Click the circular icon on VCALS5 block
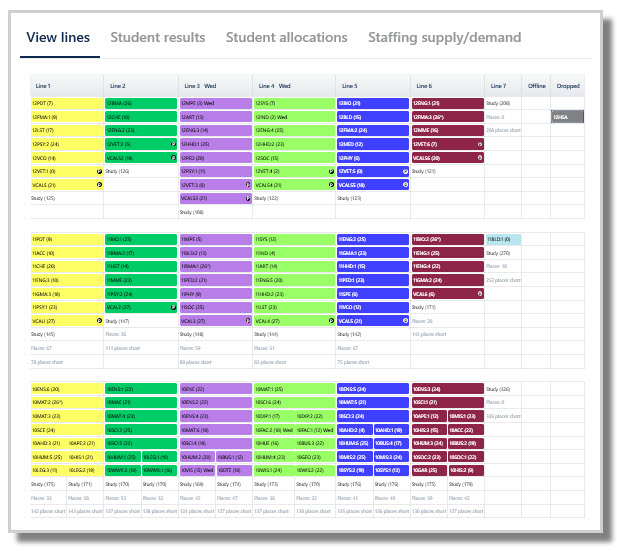The height and width of the screenshot is (551, 617). pyautogui.click(x=405, y=185)
